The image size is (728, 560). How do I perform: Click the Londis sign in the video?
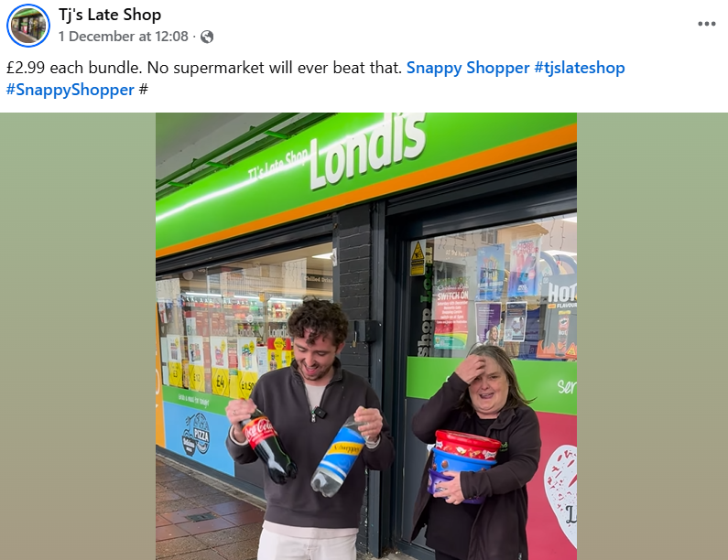368,149
